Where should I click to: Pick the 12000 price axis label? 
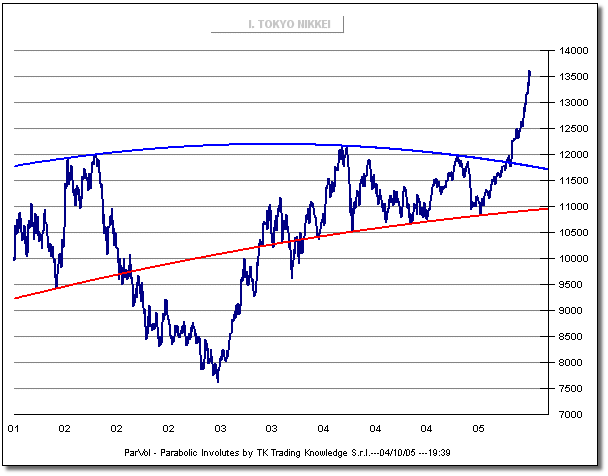[574, 154]
